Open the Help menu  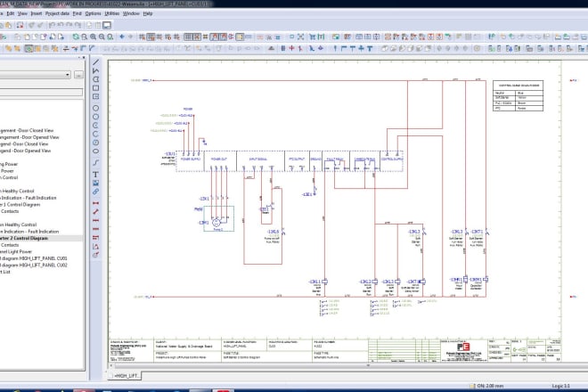coord(148,13)
